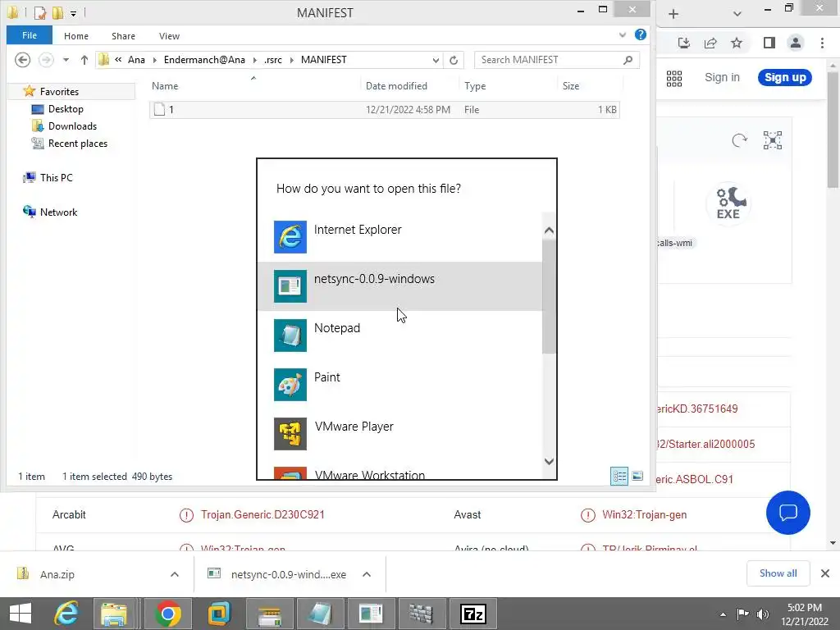This screenshot has height=630, width=840.
Task: Open the Action Center flag tray icon
Action: (742, 614)
